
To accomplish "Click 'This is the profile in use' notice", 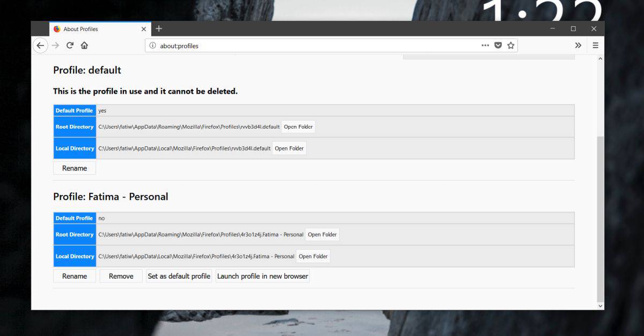I will click(145, 91).
